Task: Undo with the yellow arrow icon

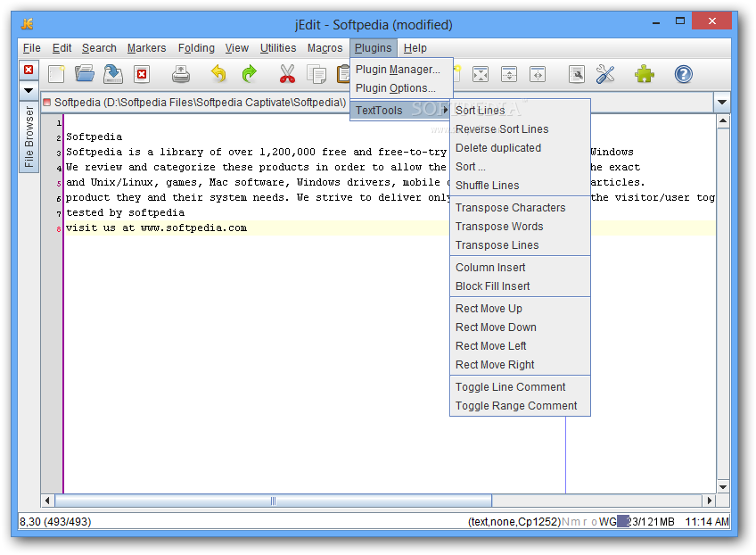Action: pos(219,74)
